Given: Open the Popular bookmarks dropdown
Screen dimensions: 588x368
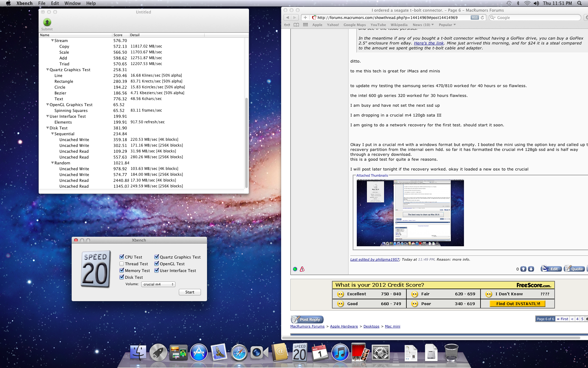Looking at the screenshot, I should [447, 25].
